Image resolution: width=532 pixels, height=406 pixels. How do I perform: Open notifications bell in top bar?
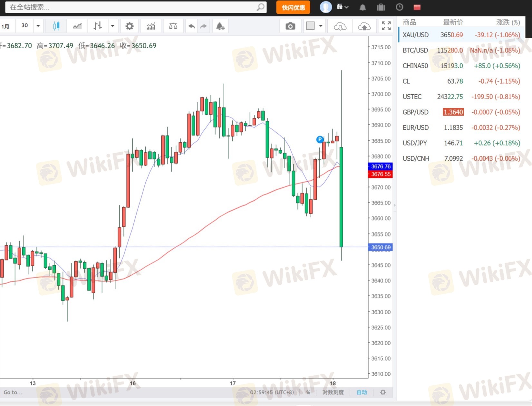363,7
